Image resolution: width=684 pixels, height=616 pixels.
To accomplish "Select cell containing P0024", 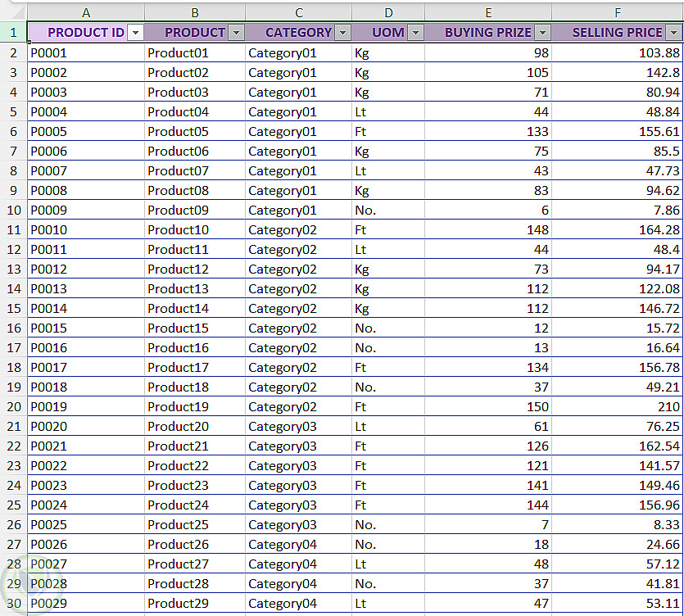I will coord(86,505).
